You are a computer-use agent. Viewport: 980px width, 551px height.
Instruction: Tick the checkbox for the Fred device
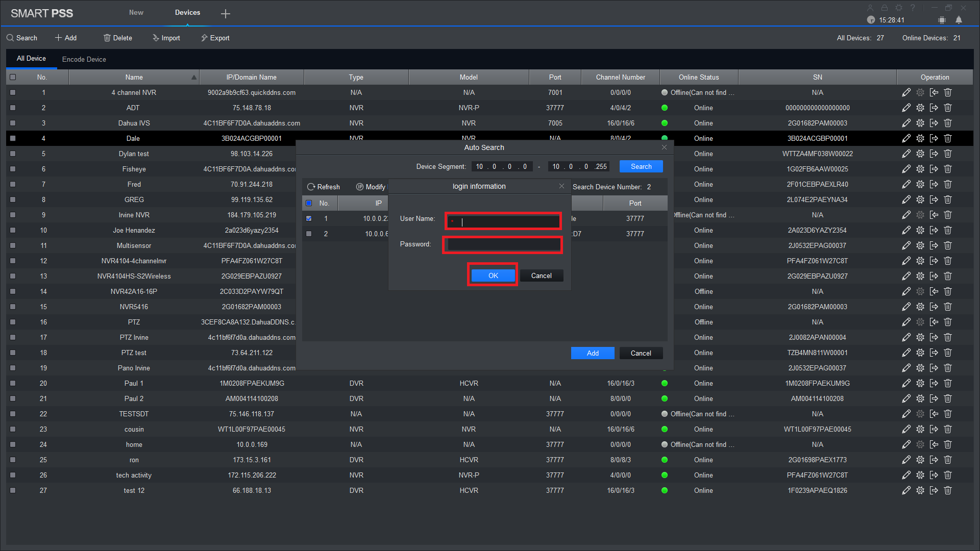coord(13,184)
